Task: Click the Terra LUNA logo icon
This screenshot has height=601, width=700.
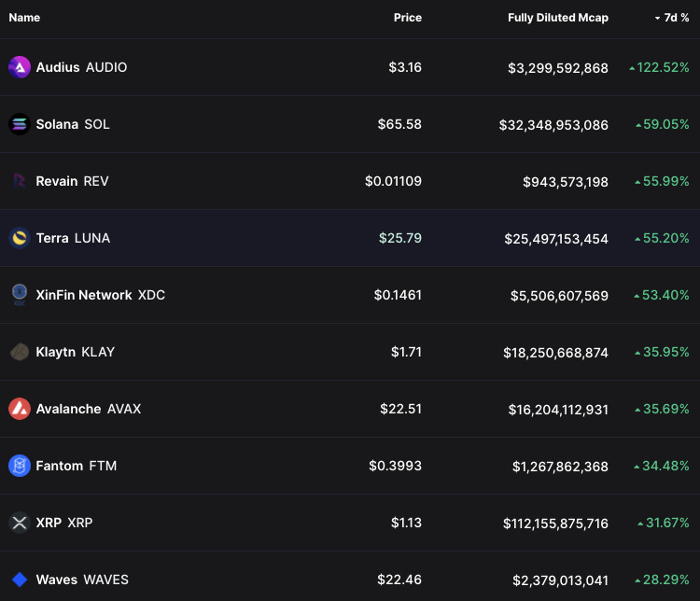Action: coord(20,238)
